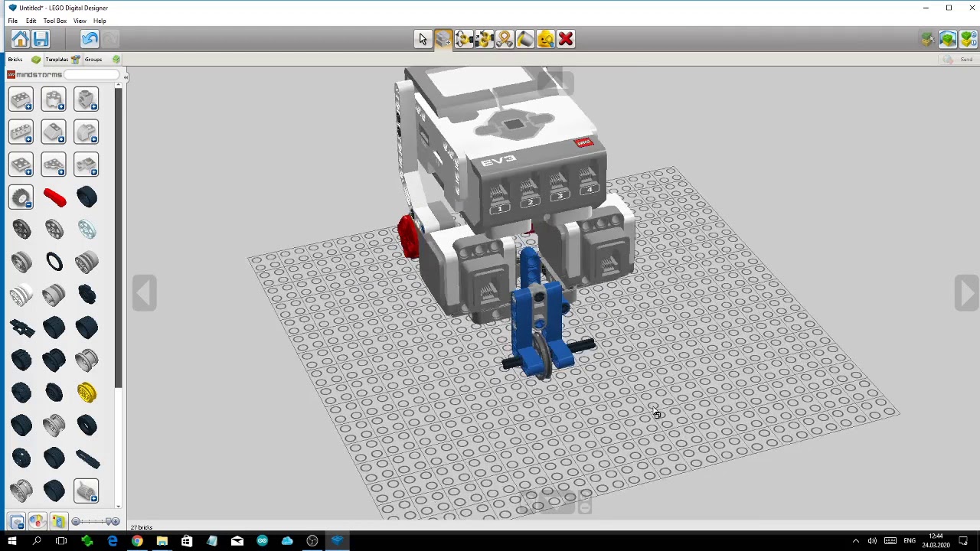Image resolution: width=980 pixels, height=551 pixels.
Task: Open the Tool Box menu
Action: 54,21
